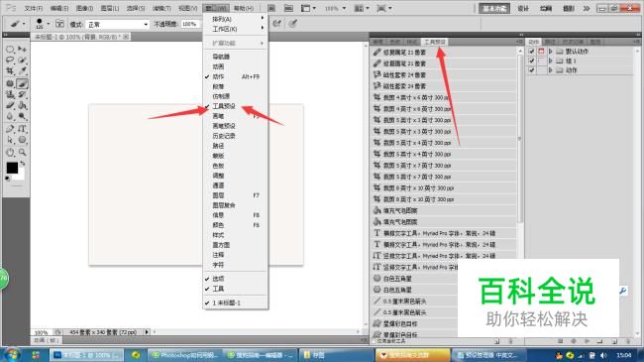
Task: Select the Pen tool
Action: [x=10, y=129]
